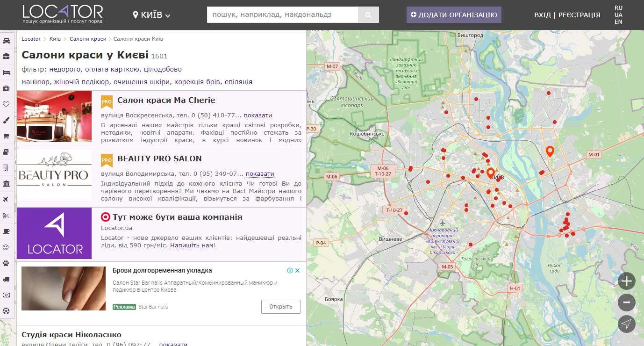
Task: Click the search magnifier button
Action: (368, 15)
